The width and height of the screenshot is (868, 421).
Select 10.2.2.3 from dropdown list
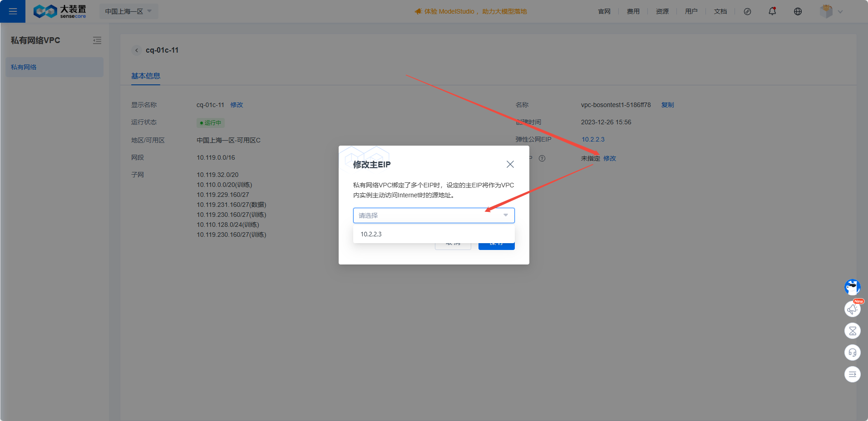click(x=371, y=234)
